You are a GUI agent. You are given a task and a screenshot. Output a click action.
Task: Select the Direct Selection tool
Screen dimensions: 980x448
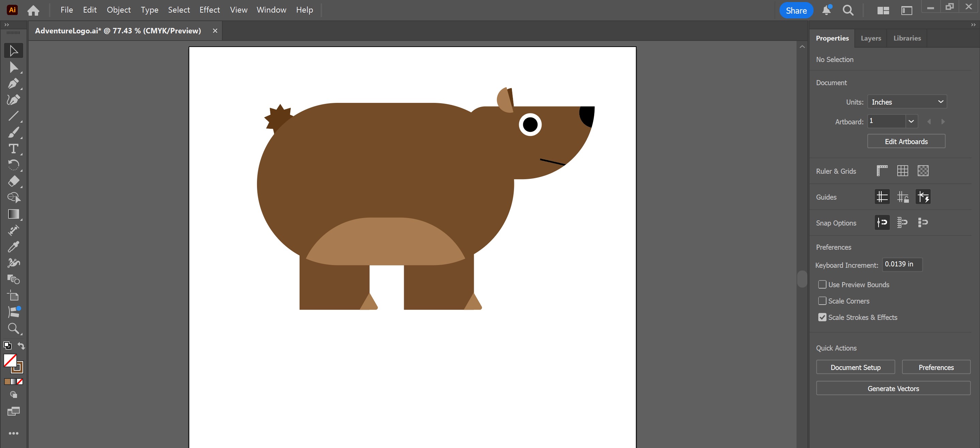click(13, 67)
